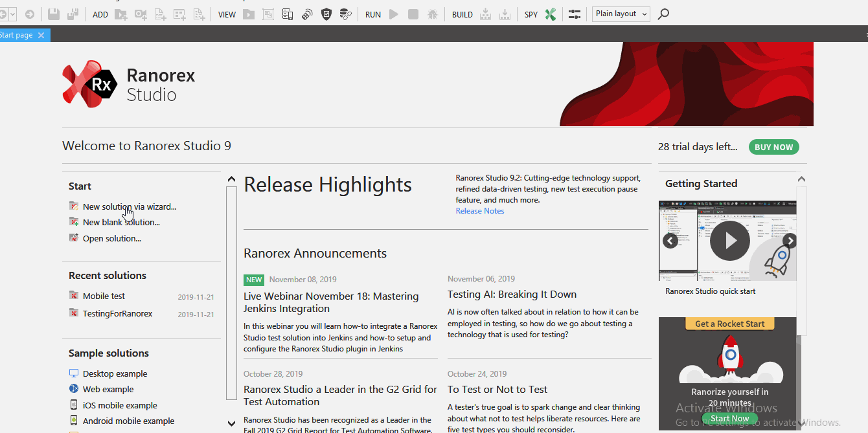Close the Start page tab
The image size is (868, 433).
click(x=41, y=35)
